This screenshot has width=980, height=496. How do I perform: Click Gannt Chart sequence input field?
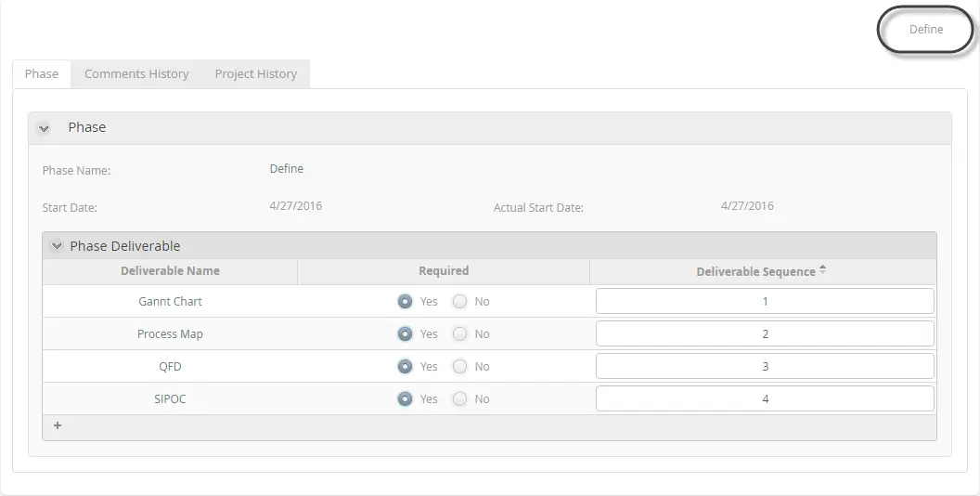pos(765,302)
